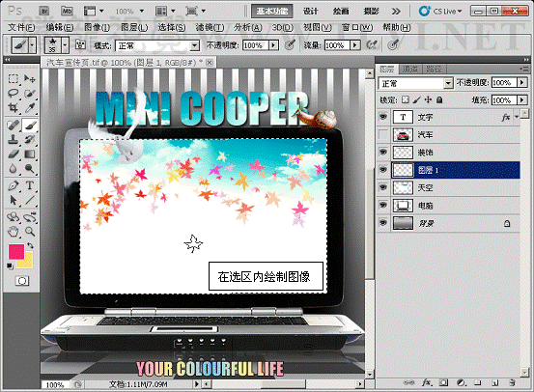Select the Move tool
The height and width of the screenshot is (392, 534).
click(30, 79)
